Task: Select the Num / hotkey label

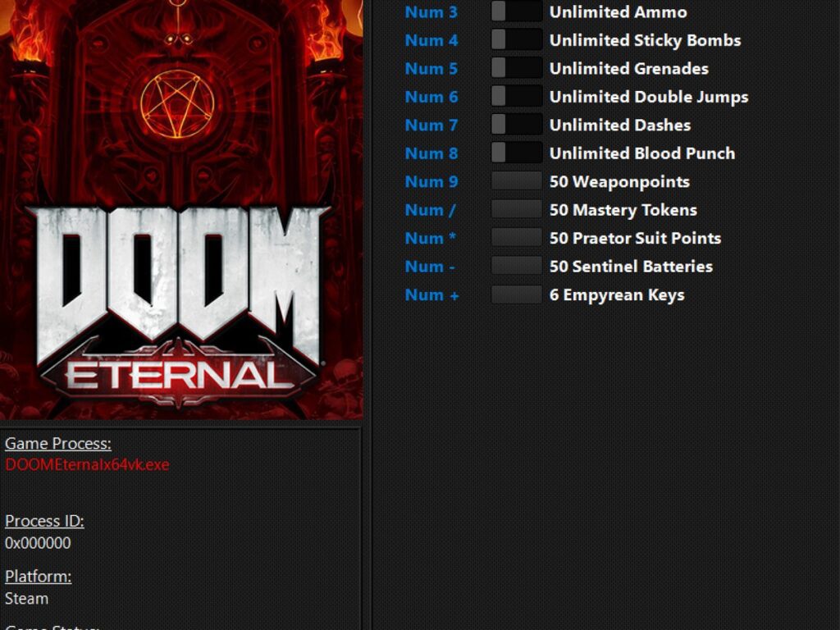Action: 430,210
